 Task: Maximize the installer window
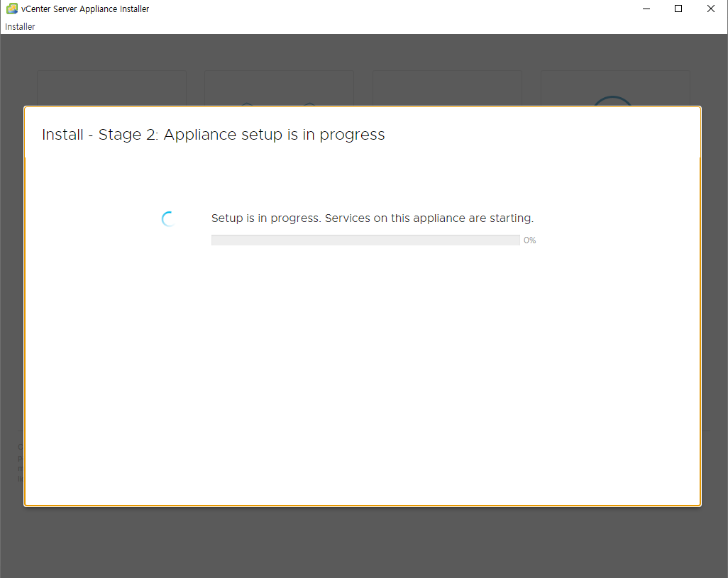click(678, 9)
